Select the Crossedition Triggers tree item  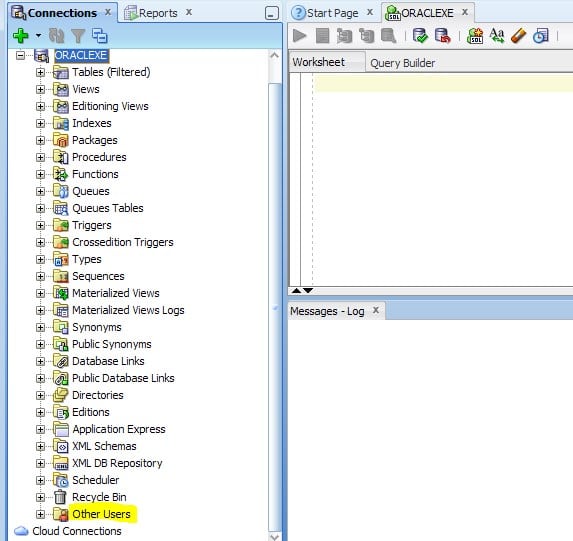coord(123,242)
